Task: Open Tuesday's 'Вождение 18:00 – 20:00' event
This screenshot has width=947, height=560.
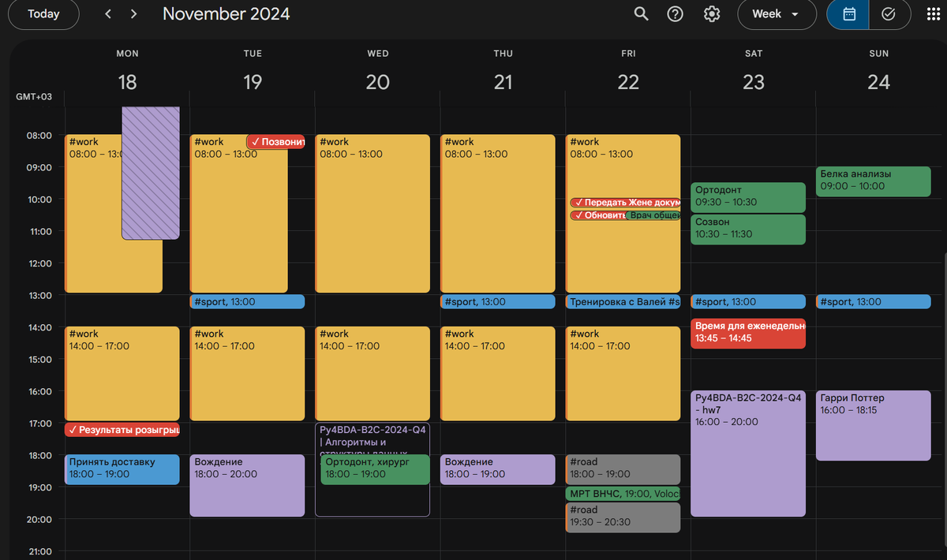Action: [247, 485]
